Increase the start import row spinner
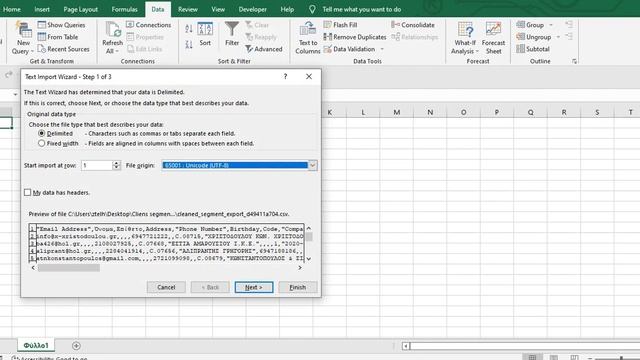 116,163
